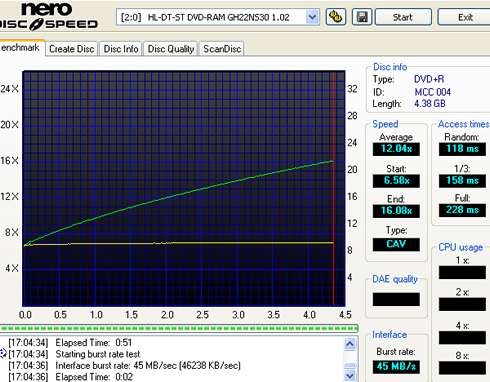The height and width of the screenshot is (382, 490).
Task: Click the 1/3 access time 158 ms
Action: point(462,181)
